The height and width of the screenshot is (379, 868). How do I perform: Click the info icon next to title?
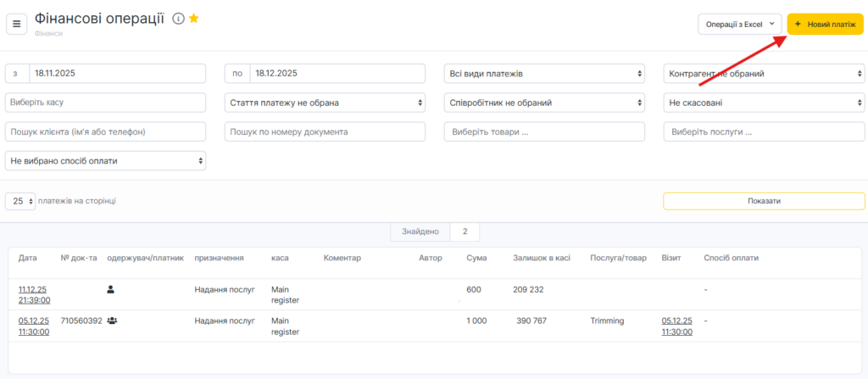178,19
